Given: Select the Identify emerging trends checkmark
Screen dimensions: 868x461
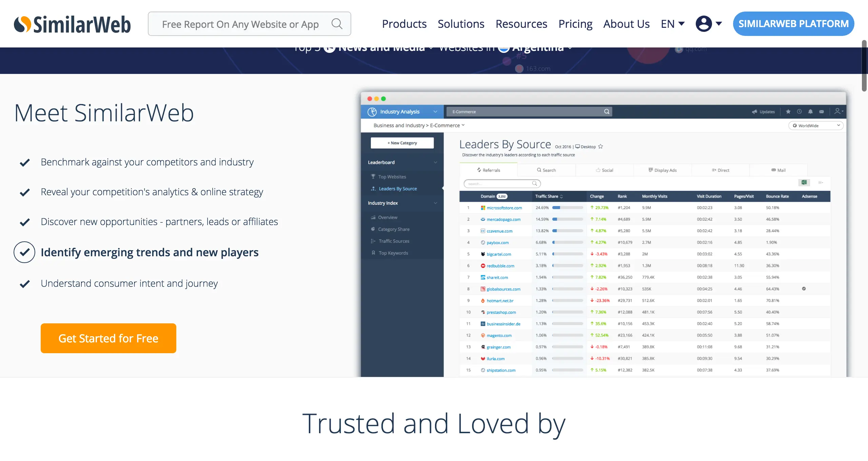Looking at the screenshot, I should tap(24, 252).
